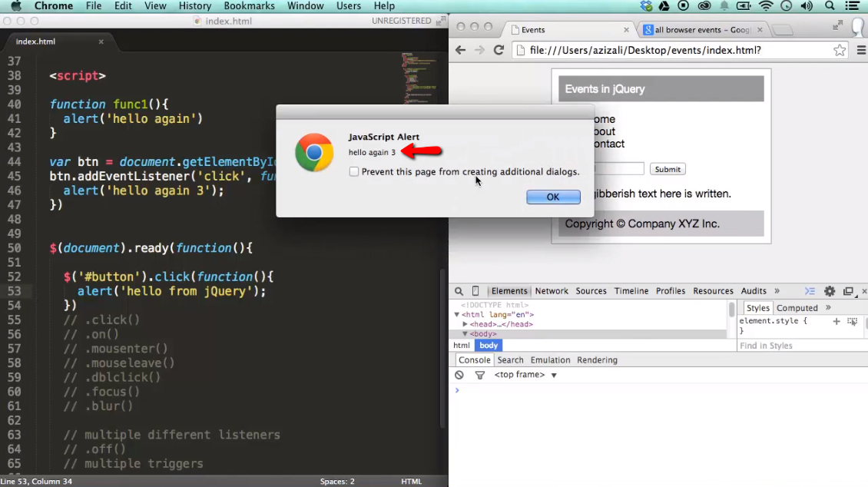The height and width of the screenshot is (487, 868).
Task: Toggle the element state pane in Styles
Action: pyautogui.click(x=851, y=321)
